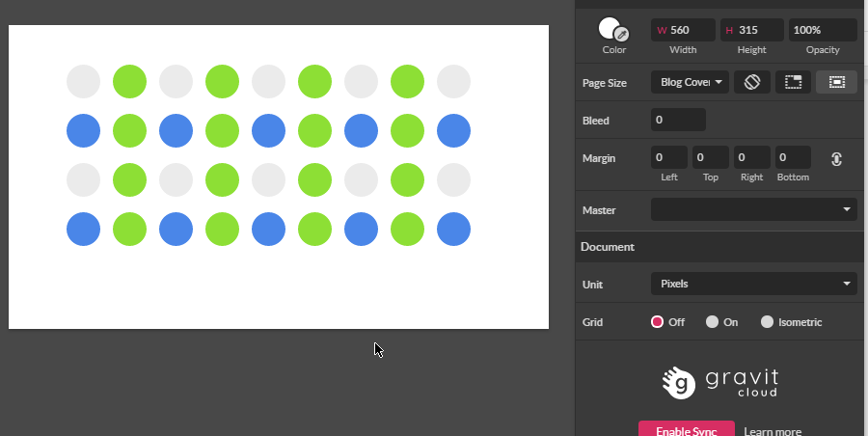Toggle the margin link lock icon
The image size is (868, 436).
pos(836,159)
